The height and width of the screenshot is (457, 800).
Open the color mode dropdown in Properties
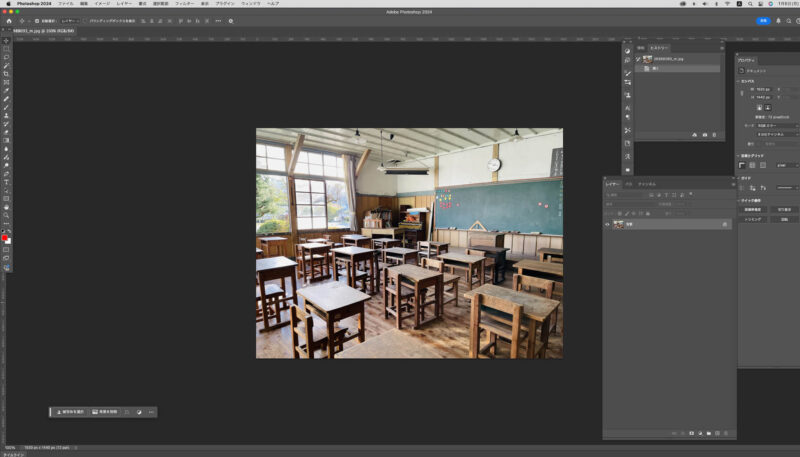[x=778, y=125]
